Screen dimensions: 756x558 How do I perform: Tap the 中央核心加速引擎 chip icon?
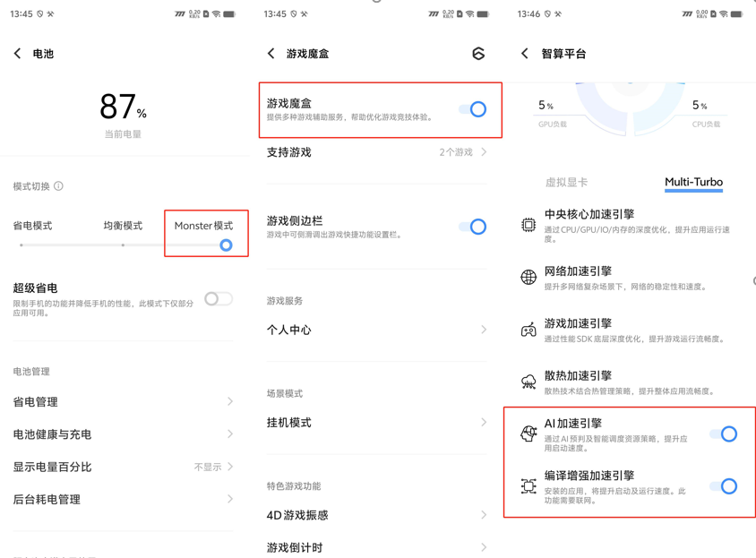[528, 225]
